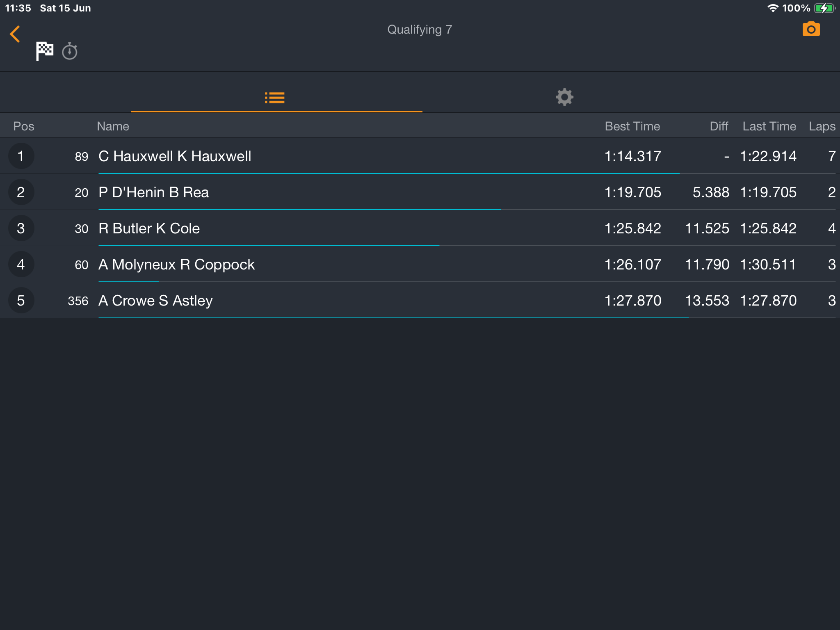Tap position badge 4
This screenshot has height=630, width=840.
coord(21,264)
